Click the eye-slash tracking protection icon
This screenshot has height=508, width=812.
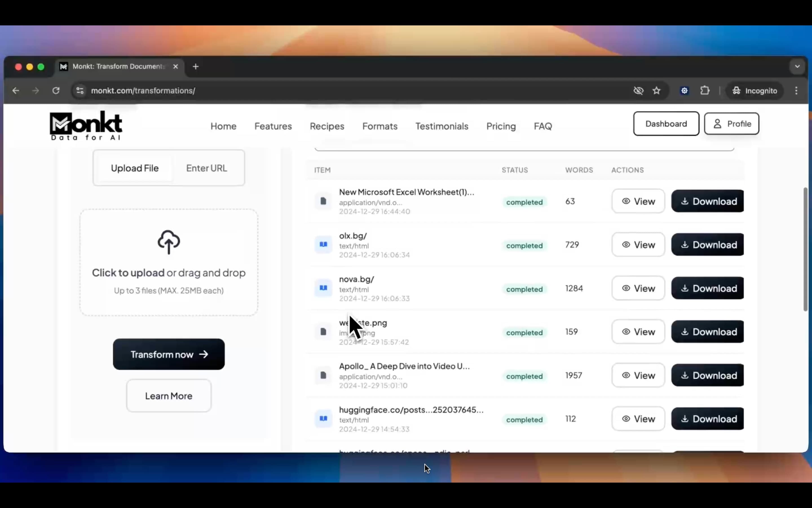tap(638, 91)
